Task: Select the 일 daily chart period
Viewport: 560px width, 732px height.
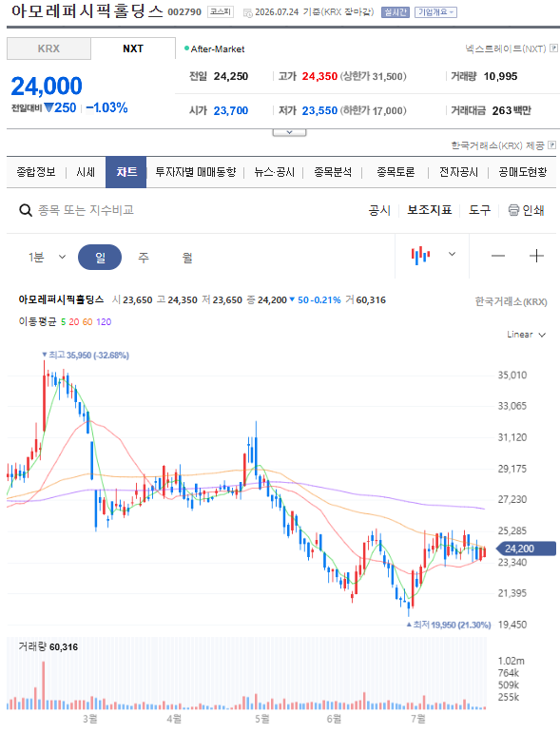Action: [100, 258]
